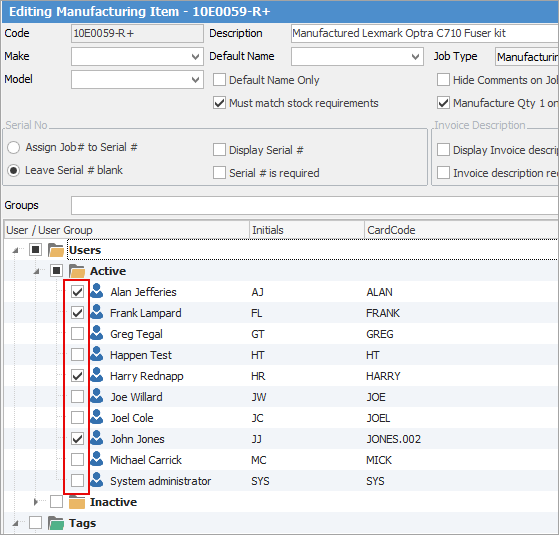Select the JONES.002 card code cell
Screen dimensions: 559x535
pos(394,439)
